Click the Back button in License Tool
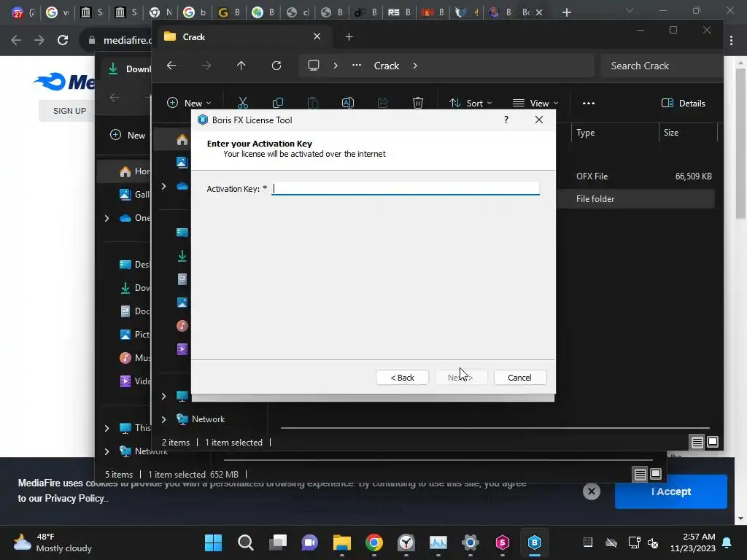Screen dimensions: 747x560 click(402, 378)
